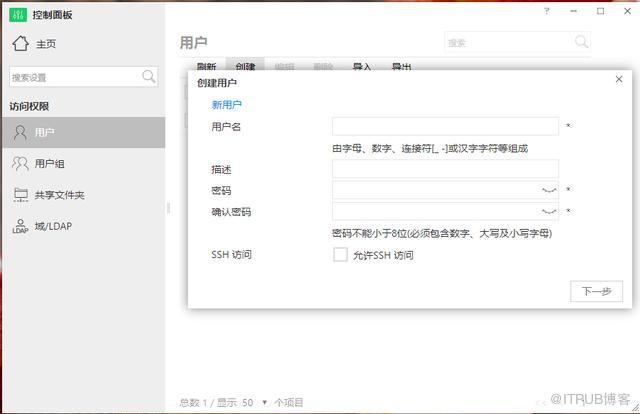This screenshot has height=414, width=640.
Task: Select the 新用户 step tab
Action: coord(227,105)
